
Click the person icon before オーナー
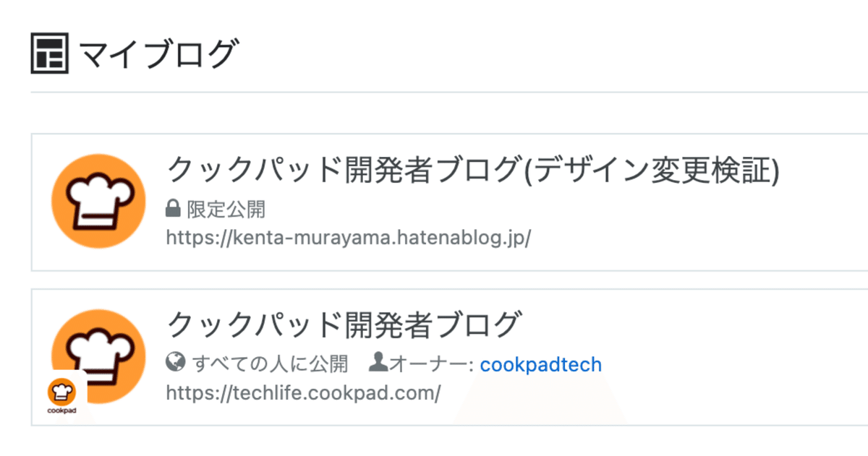coord(378,363)
